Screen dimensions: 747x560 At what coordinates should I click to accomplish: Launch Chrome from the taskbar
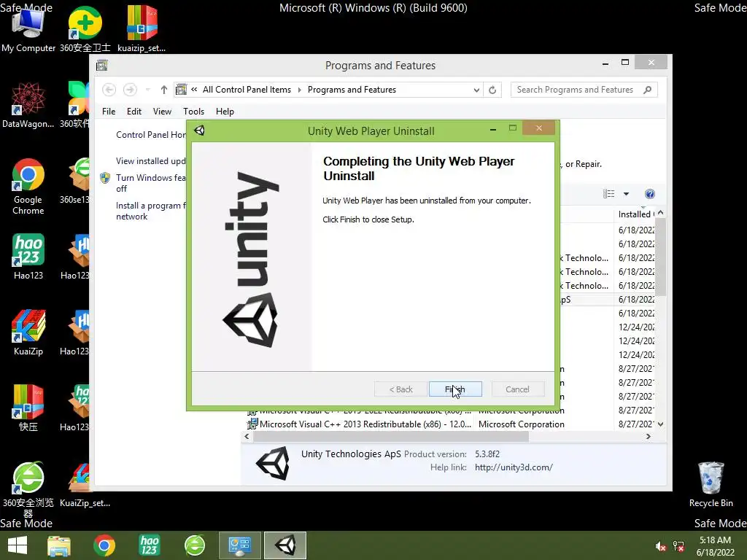coord(104,545)
